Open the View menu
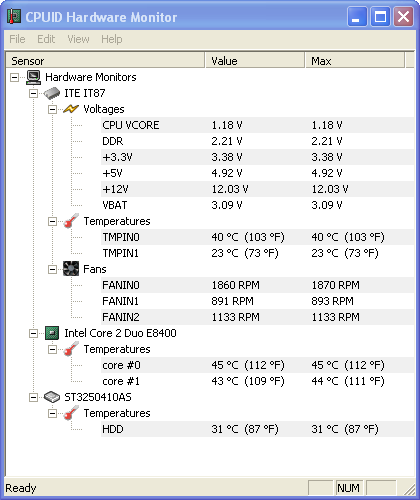 pyautogui.click(x=78, y=39)
